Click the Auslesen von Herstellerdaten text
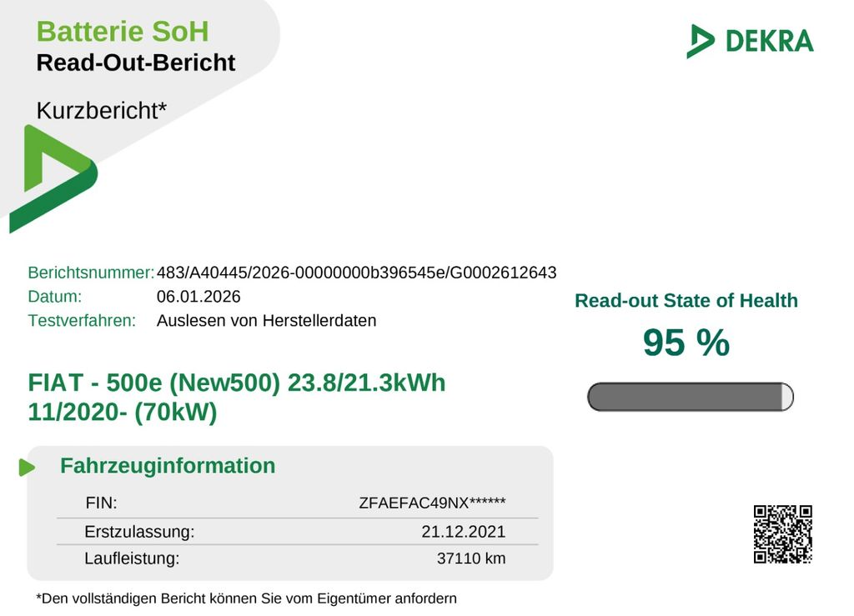Screen dimensions: 854x616 (266, 320)
